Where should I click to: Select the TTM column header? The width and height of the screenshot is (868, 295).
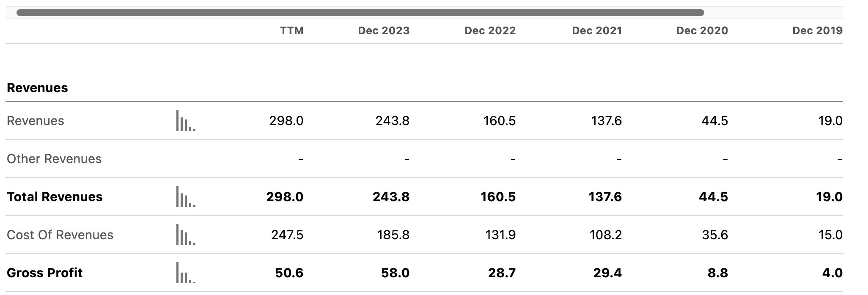(x=291, y=30)
